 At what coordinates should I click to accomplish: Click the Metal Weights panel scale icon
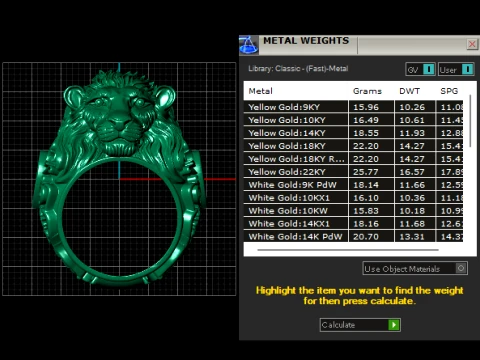pyautogui.click(x=248, y=45)
